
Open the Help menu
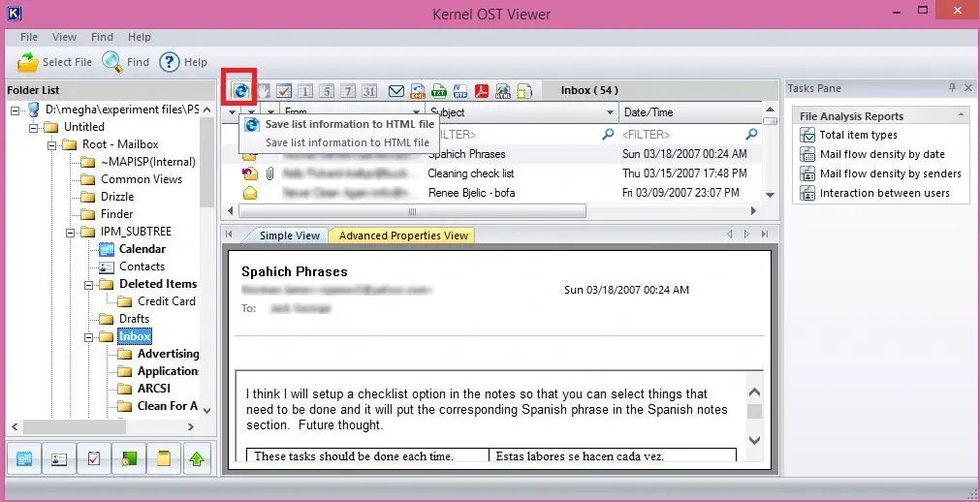click(x=140, y=37)
